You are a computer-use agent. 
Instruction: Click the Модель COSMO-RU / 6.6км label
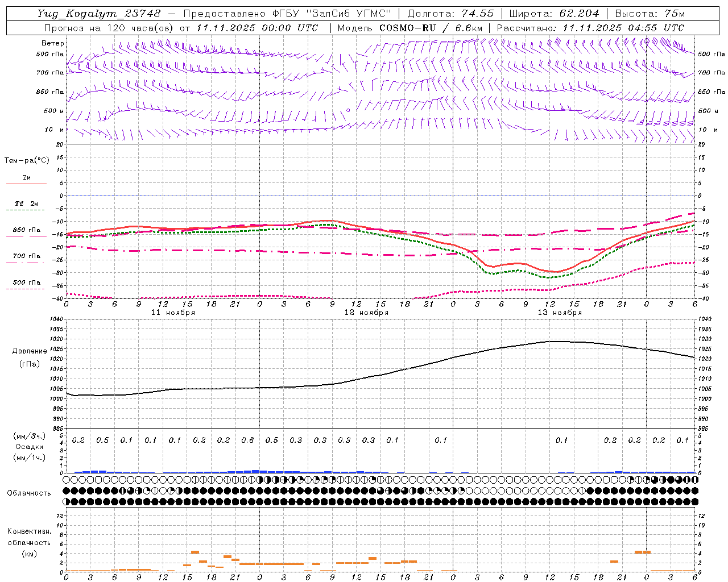pos(410,28)
